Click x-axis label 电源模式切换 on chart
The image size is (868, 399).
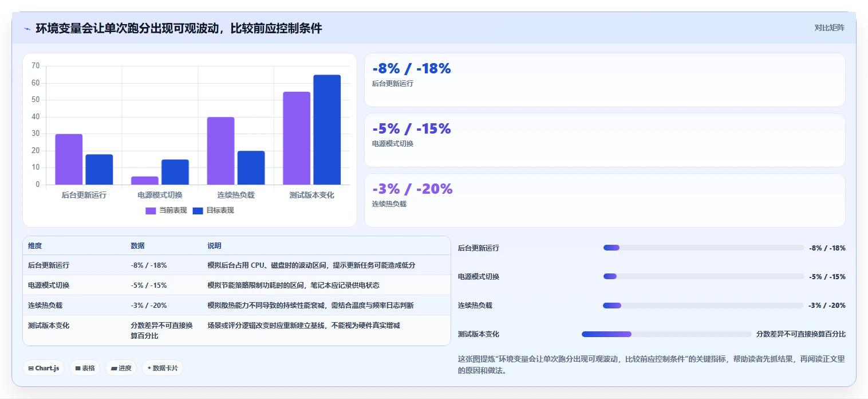pyautogui.click(x=160, y=195)
